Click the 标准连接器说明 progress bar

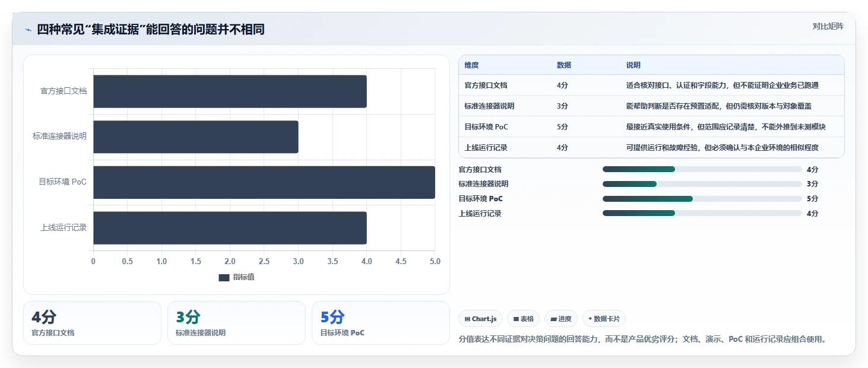(702, 184)
